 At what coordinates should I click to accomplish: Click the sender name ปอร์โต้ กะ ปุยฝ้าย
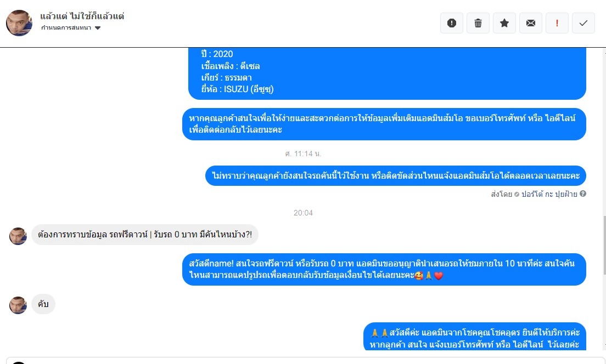click(549, 194)
